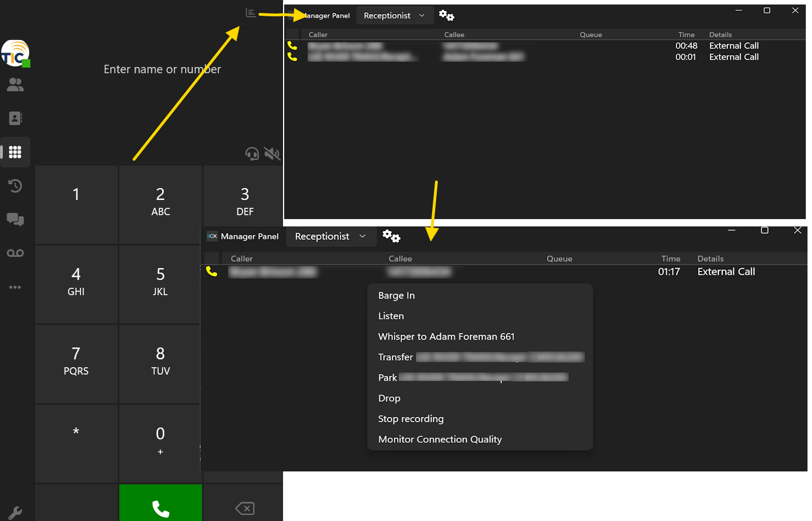Tap the asterisk key on keypad

click(76, 444)
